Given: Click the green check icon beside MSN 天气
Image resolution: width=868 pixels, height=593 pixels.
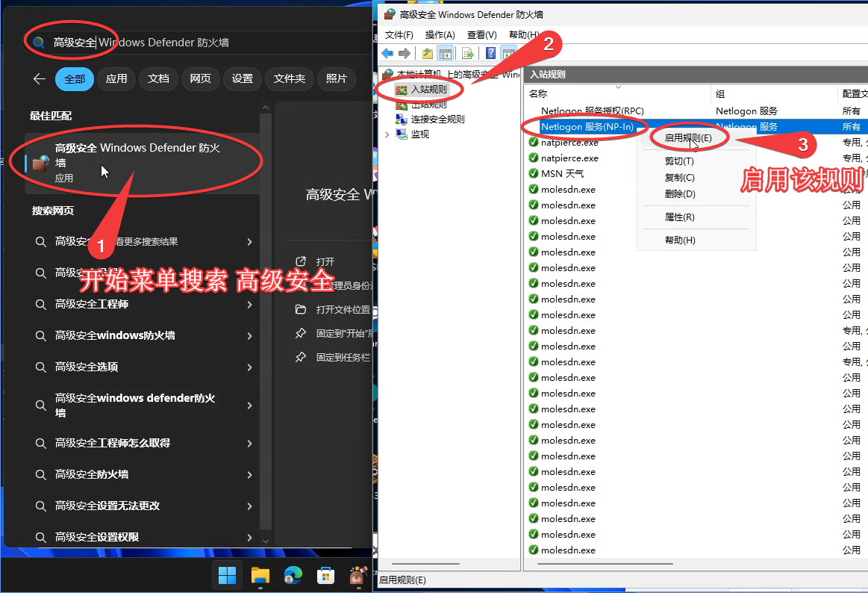Looking at the screenshot, I should coord(534,173).
